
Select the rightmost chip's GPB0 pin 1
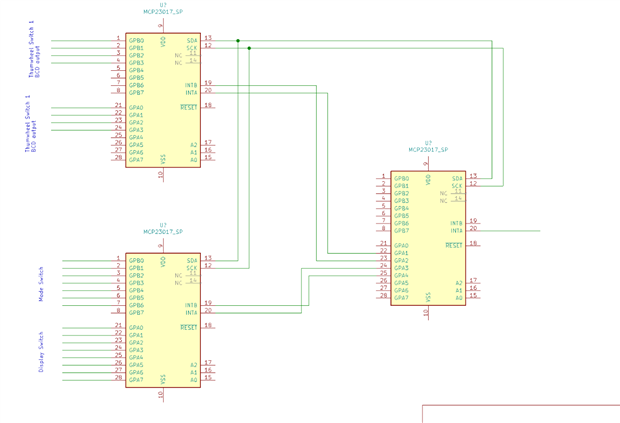[383, 178]
